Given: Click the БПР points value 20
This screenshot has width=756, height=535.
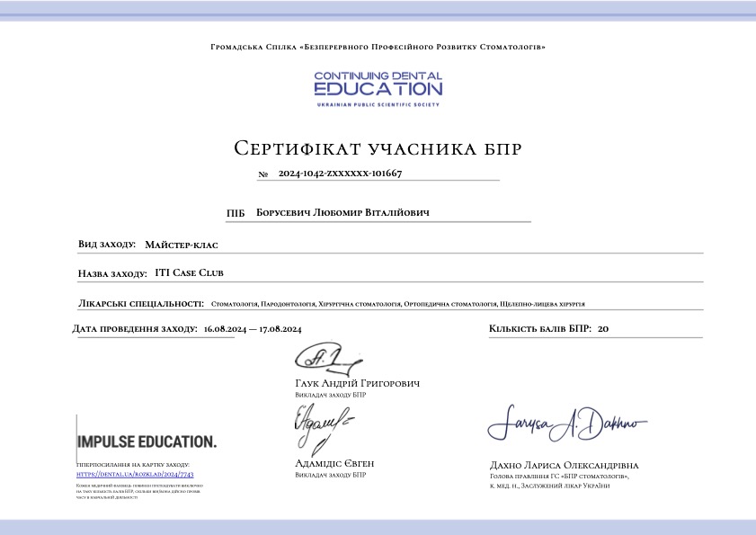Looking at the screenshot, I should (603, 330).
